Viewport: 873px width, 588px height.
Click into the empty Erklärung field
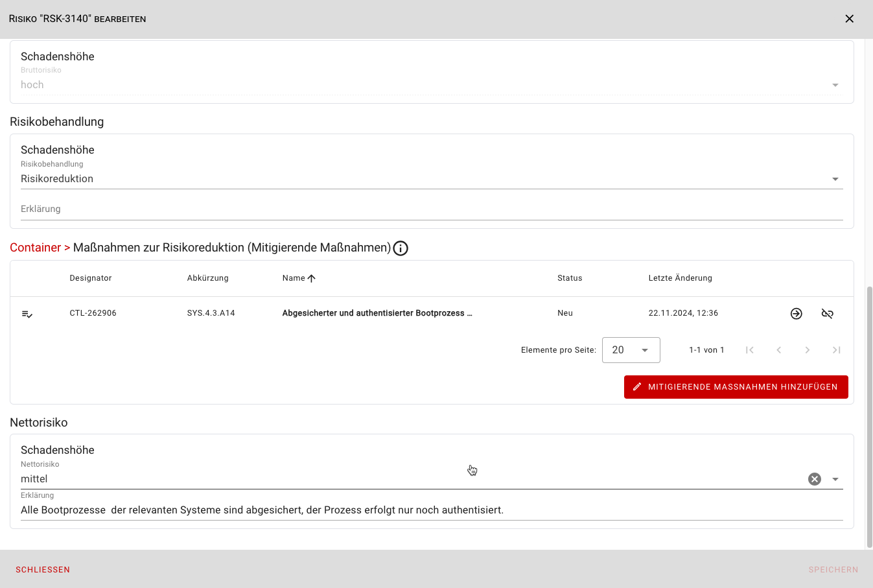[431, 209]
